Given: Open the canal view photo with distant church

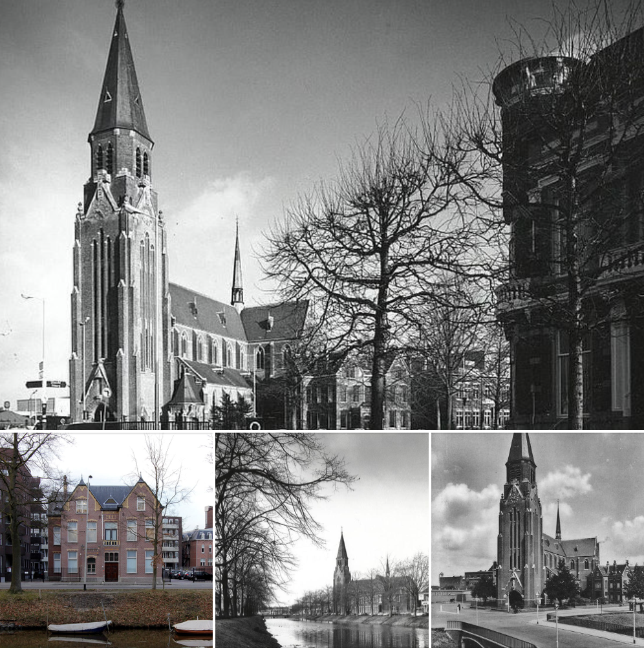Looking at the screenshot, I should point(322,540).
